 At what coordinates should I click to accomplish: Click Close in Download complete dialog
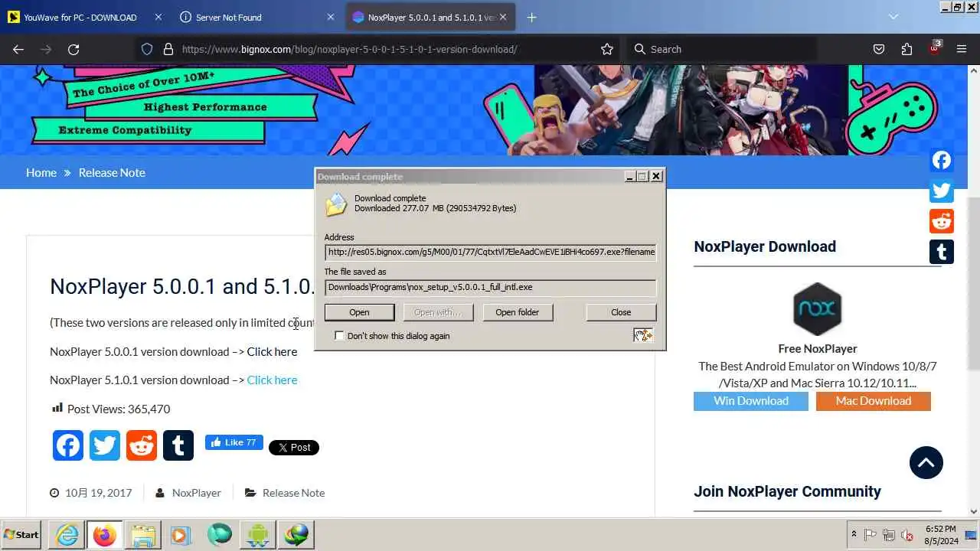pos(621,312)
